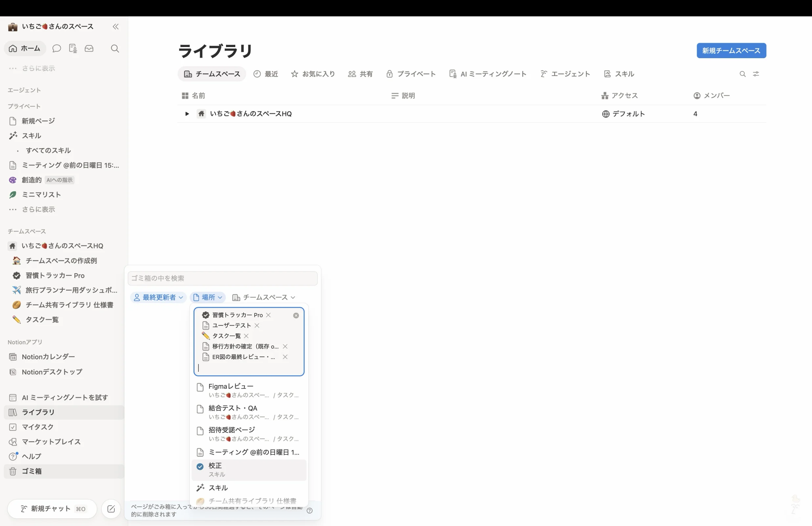Open 新規ページ in private section
This screenshot has height=526, width=812.
[64, 121]
